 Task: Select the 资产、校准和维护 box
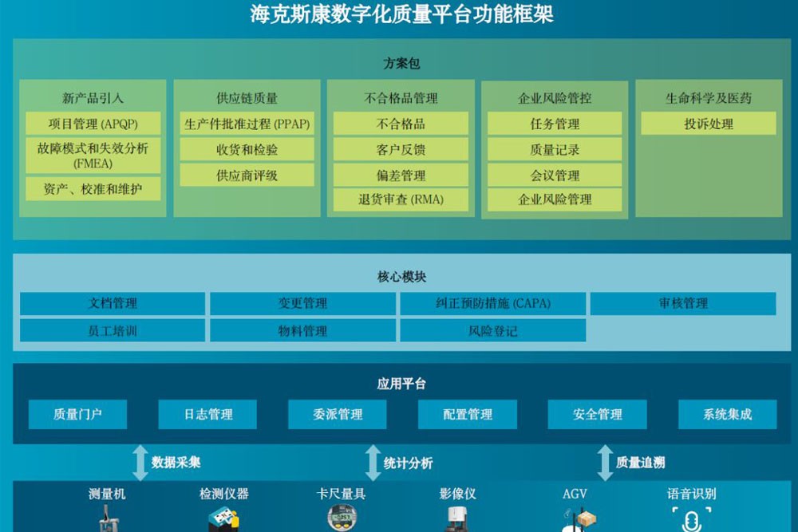pos(93,189)
